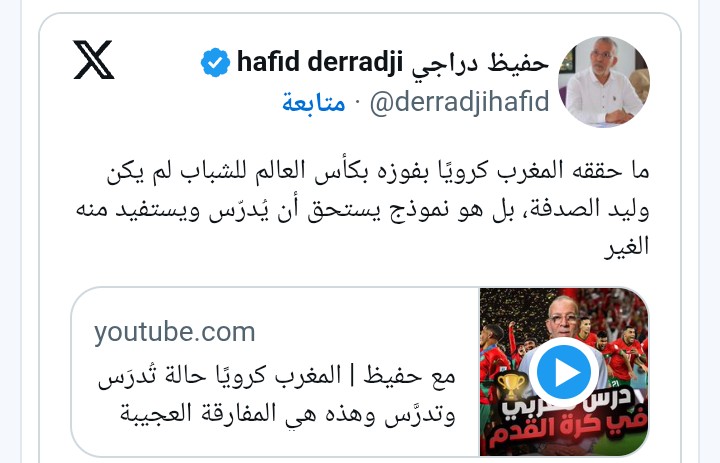Open Hafid Derradji's round profile picture
This screenshot has width=720, height=463.
coord(604,81)
